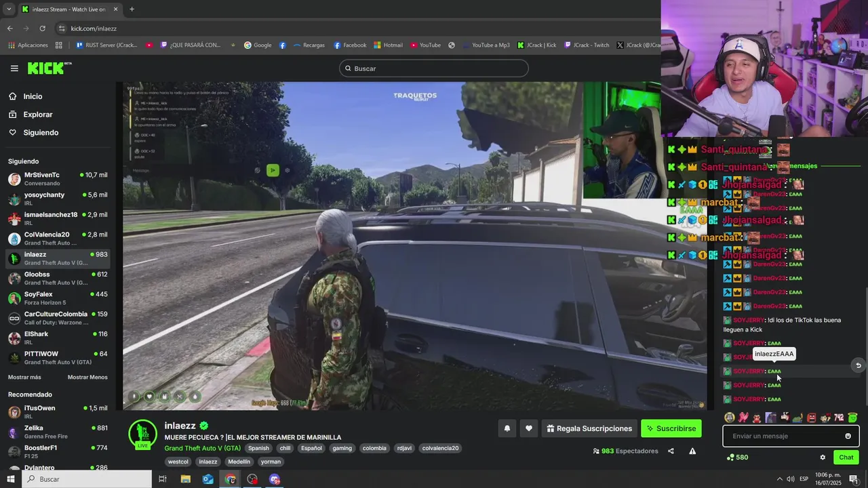Screen dimensions: 868x488
Task: Open Recargas bookmark
Action: point(309,45)
